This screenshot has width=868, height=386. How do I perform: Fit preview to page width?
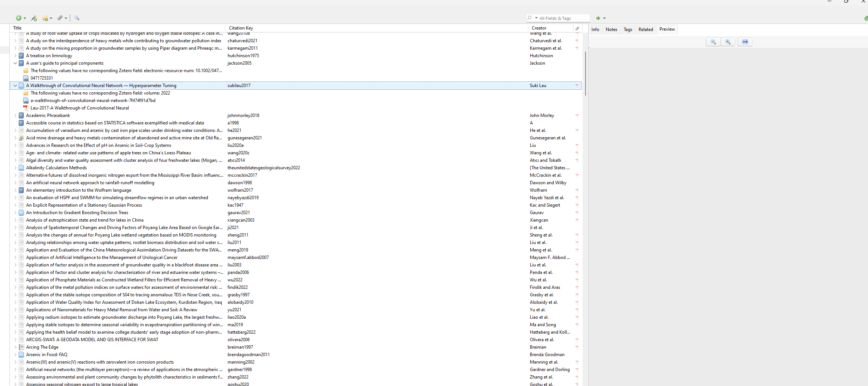coord(745,41)
